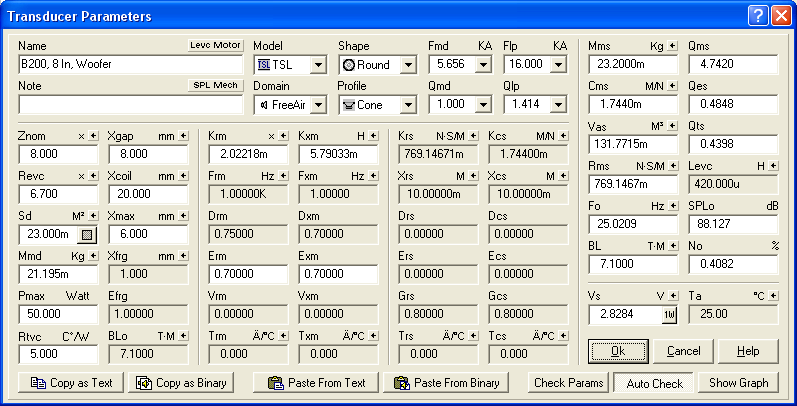Click the Fo Hz unit arrow
797x406 pixels.
pos(673,206)
